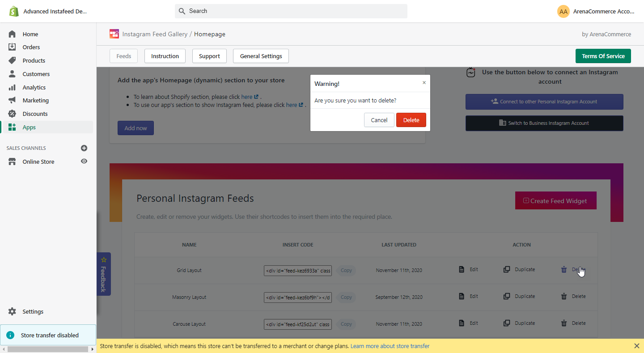Click Grid Layout insert code field
The width and height of the screenshot is (644, 353).
[x=298, y=270]
